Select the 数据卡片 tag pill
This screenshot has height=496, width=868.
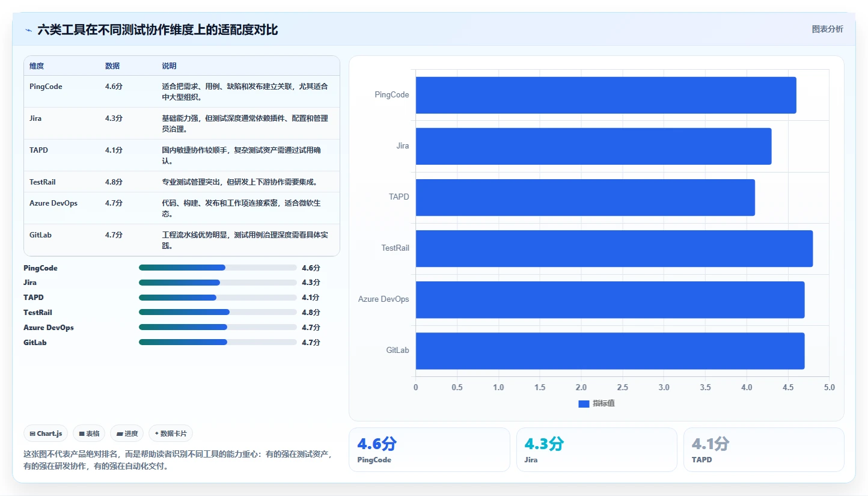click(171, 433)
